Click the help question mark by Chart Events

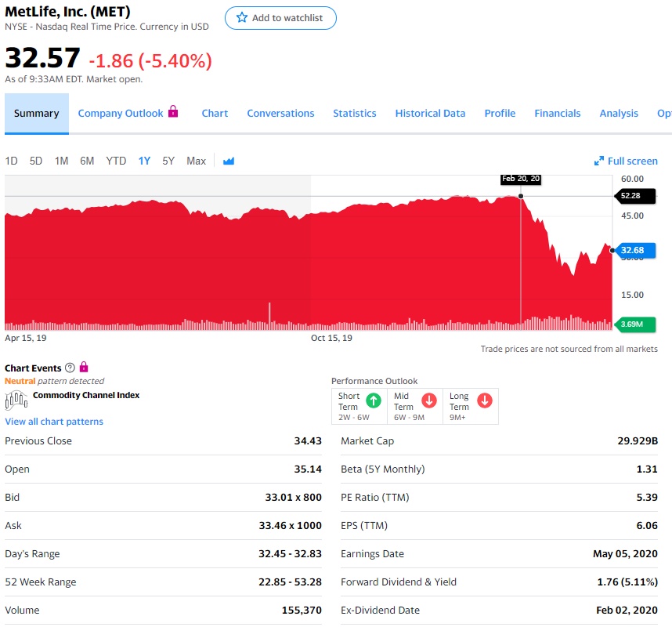(x=70, y=368)
